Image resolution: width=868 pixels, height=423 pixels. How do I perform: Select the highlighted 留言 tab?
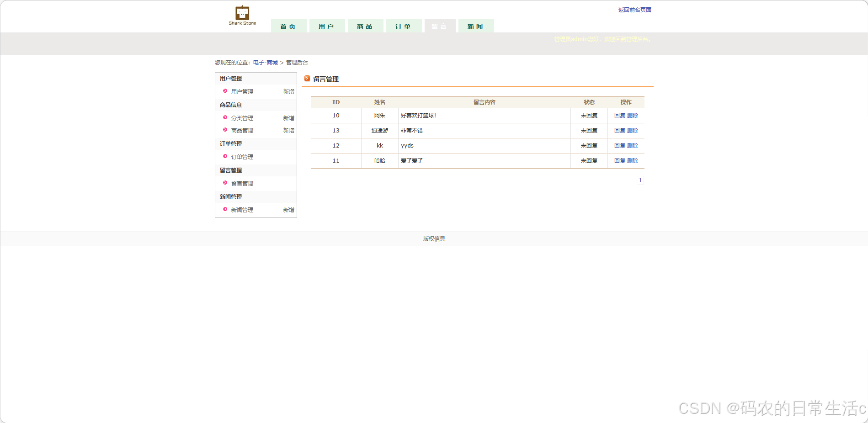coord(440,26)
